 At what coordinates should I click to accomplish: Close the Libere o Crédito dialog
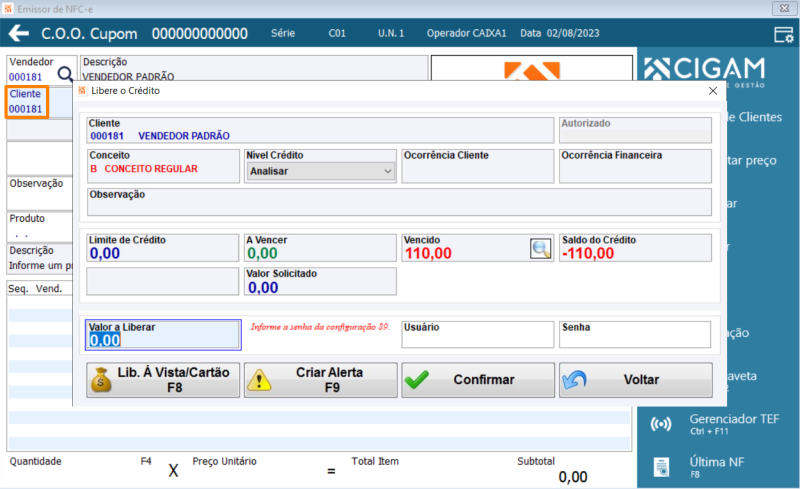(x=713, y=91)
